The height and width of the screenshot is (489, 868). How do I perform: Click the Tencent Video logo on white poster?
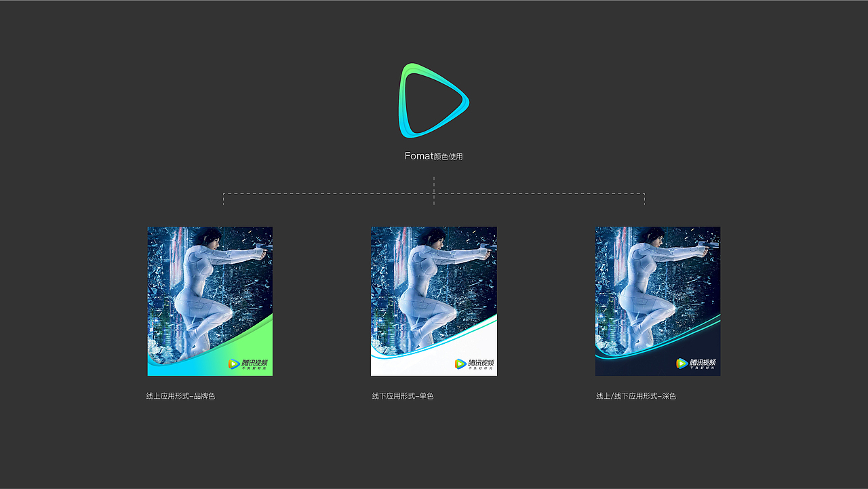(x=475, y=364)
